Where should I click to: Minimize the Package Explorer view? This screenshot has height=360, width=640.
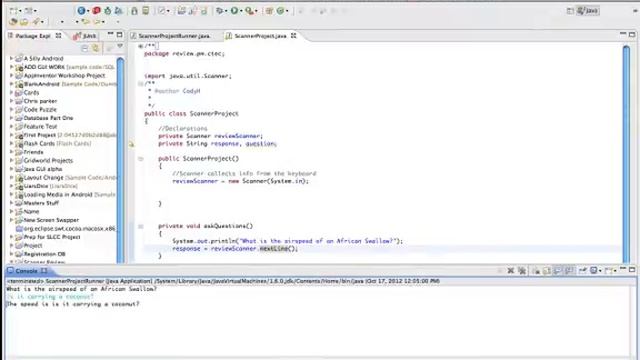tap(110, 34)
